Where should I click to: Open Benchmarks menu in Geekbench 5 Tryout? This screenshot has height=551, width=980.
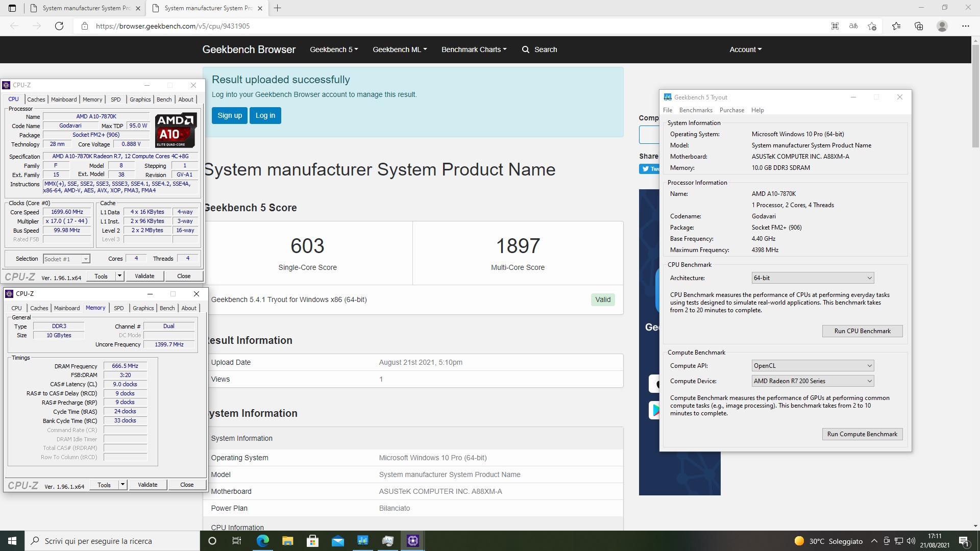pos(696,110)
